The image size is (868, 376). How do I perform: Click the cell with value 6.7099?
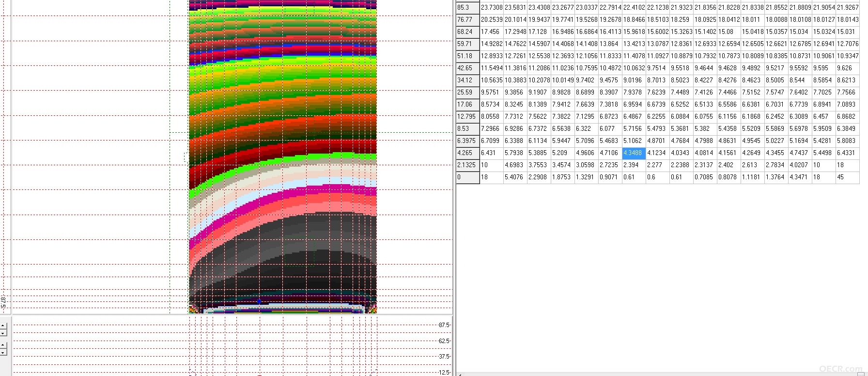492,141
